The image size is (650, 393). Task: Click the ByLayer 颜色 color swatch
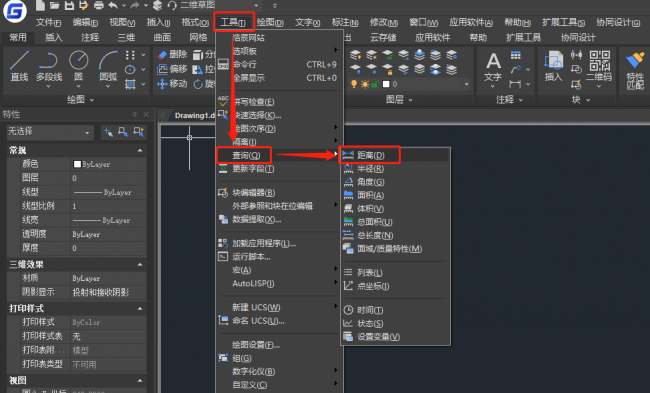77,164
